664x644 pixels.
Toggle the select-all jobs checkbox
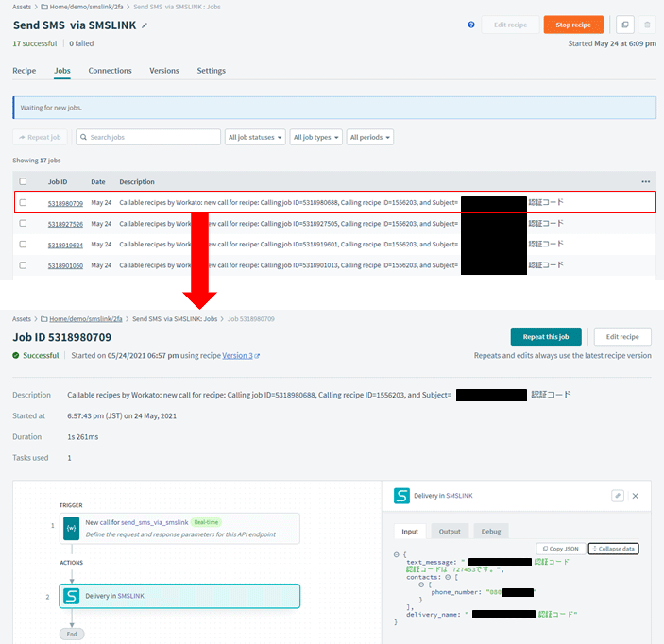[23, 181]
